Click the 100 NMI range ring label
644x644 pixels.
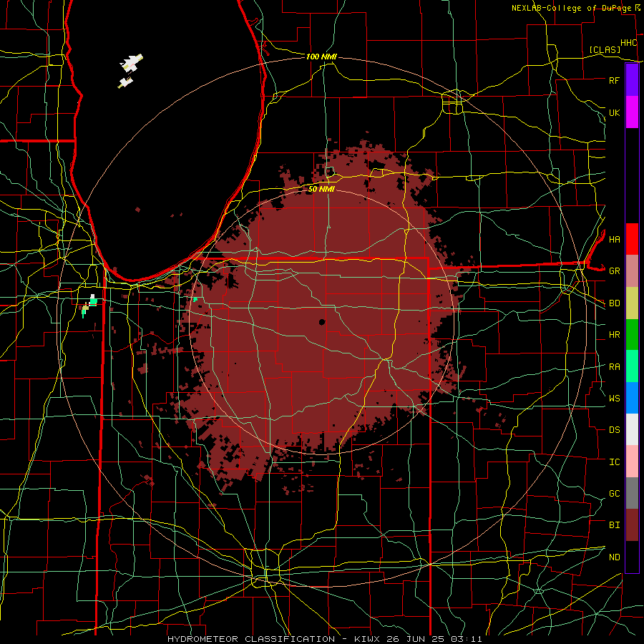click(321, 57)
